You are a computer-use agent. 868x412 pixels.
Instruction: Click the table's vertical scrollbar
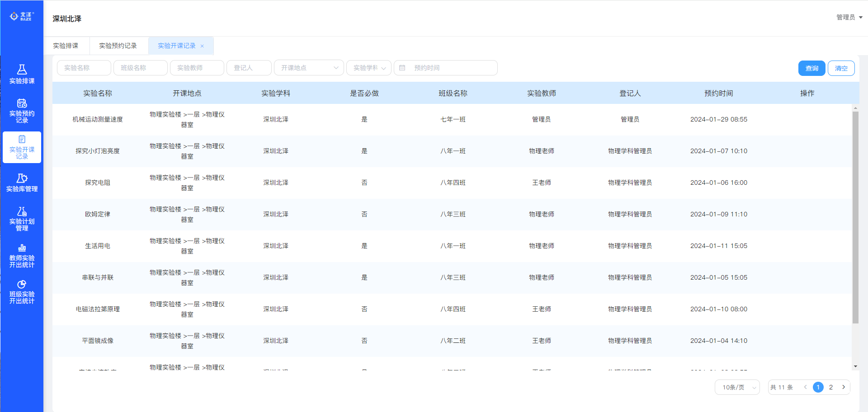[855, 217]
